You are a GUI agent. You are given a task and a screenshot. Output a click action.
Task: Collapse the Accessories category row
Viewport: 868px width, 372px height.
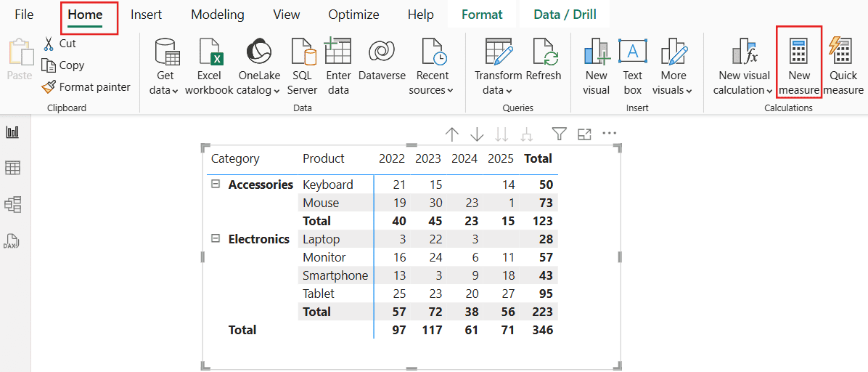(x=216, y=184)
